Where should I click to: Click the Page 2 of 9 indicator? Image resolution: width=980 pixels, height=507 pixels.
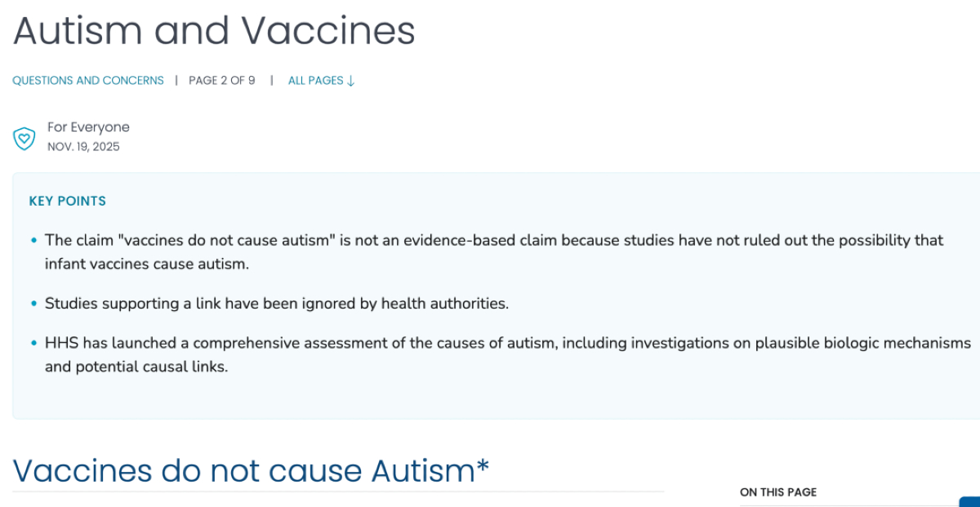pos(221,80)
